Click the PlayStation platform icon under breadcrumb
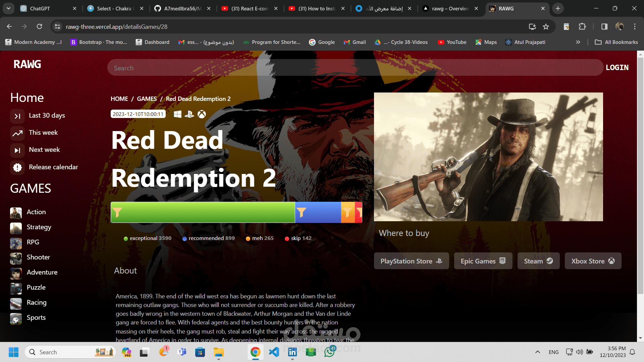This screenshot has height=362, width=644. pyautogui.click(x=189, y=114)
